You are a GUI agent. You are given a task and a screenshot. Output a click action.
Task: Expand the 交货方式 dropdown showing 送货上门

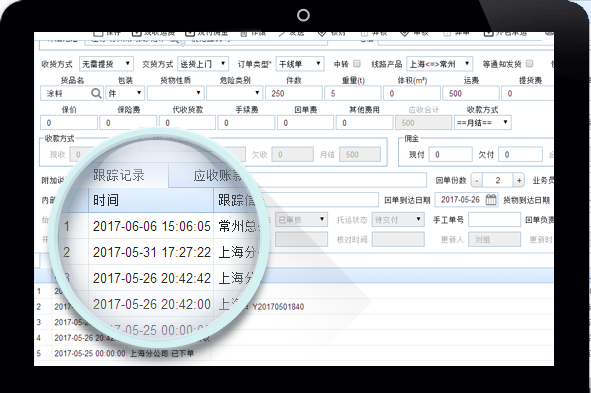tap(203, 64)
